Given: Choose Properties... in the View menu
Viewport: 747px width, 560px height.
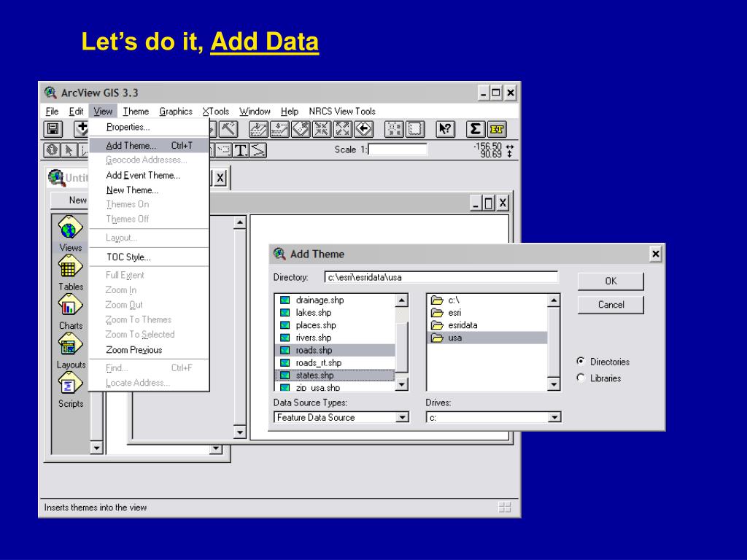Looking at the screenshot, I should pos(149,127).
